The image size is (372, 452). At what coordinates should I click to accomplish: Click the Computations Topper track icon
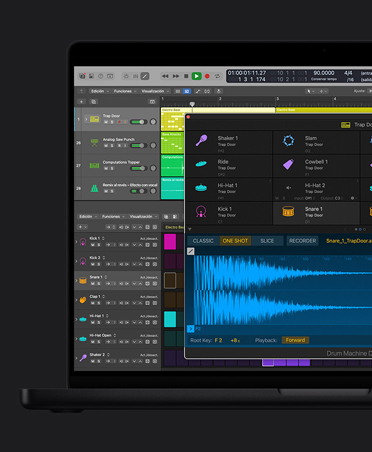pyautogui.click(x=95, y=165)
